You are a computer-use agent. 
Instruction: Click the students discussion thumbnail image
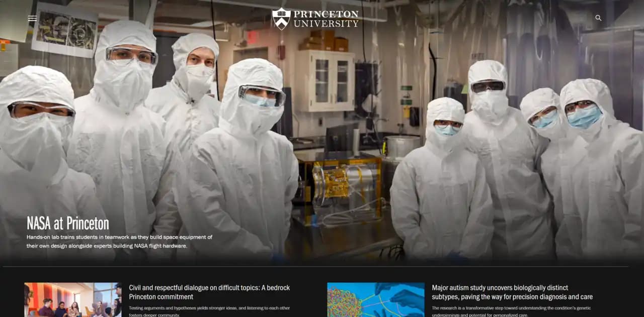click(72, 299)
